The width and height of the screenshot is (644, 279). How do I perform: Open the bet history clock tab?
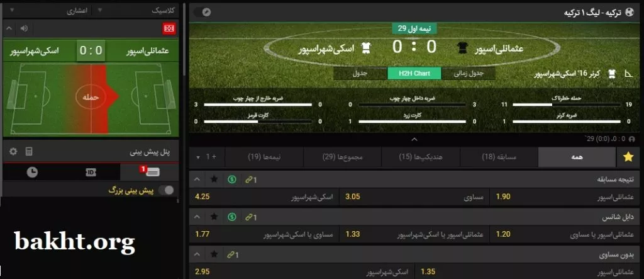32,172
